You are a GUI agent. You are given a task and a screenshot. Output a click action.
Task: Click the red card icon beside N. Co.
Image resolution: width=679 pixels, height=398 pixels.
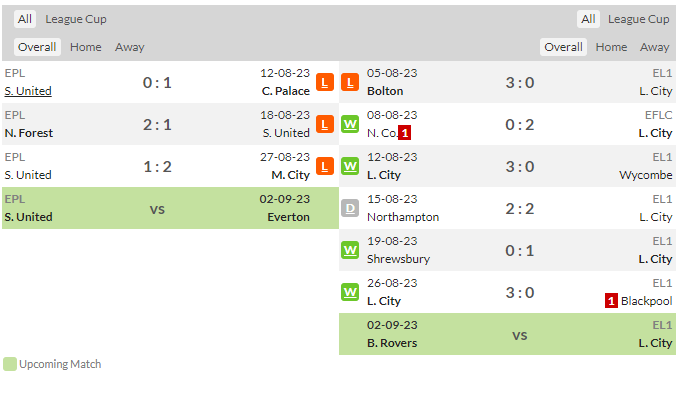coord(404,133)
